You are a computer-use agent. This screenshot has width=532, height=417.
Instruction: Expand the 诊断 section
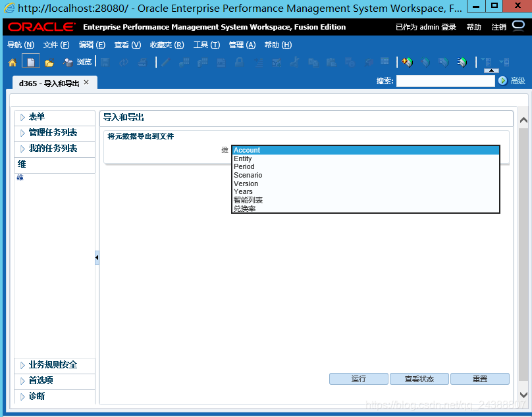pos(22,397)
